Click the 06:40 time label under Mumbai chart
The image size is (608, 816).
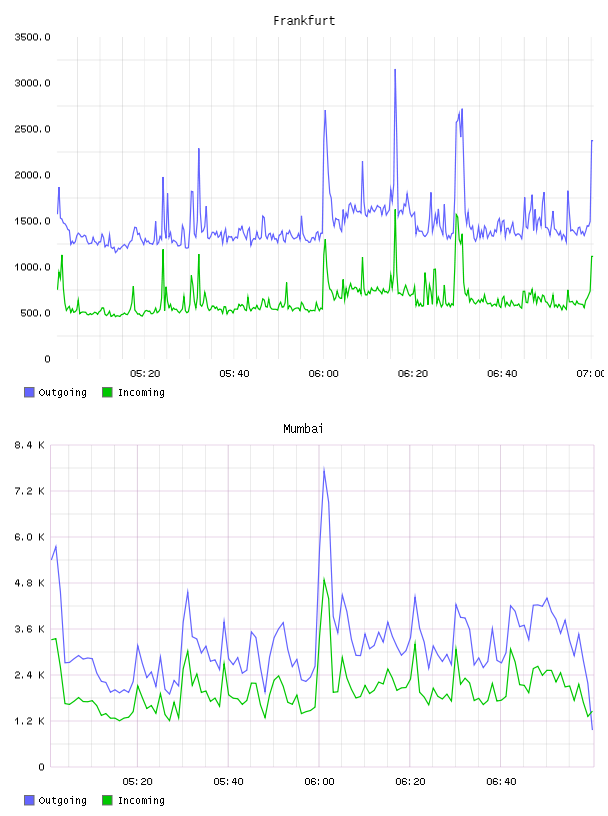tap(501, 782)
